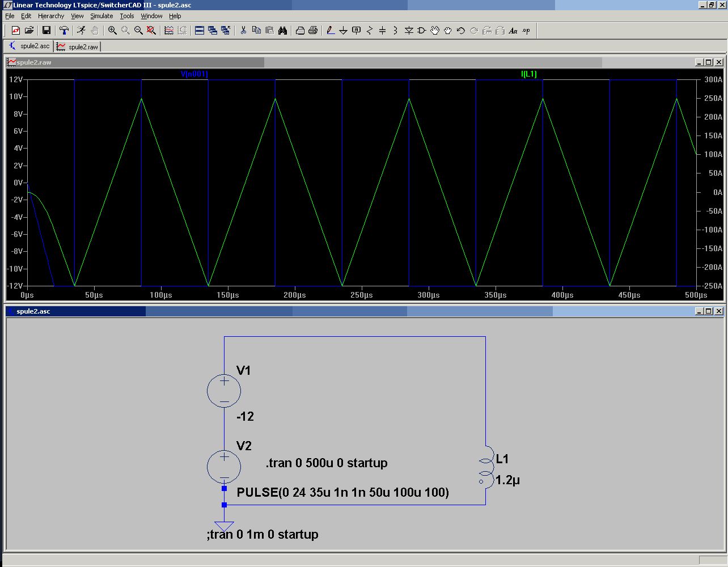
Task: Click the PULSE source value text
Action: coord(342,492)
